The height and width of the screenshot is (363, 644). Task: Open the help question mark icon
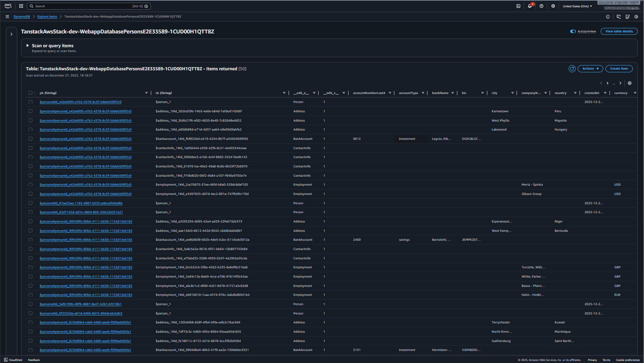[541, 6]
